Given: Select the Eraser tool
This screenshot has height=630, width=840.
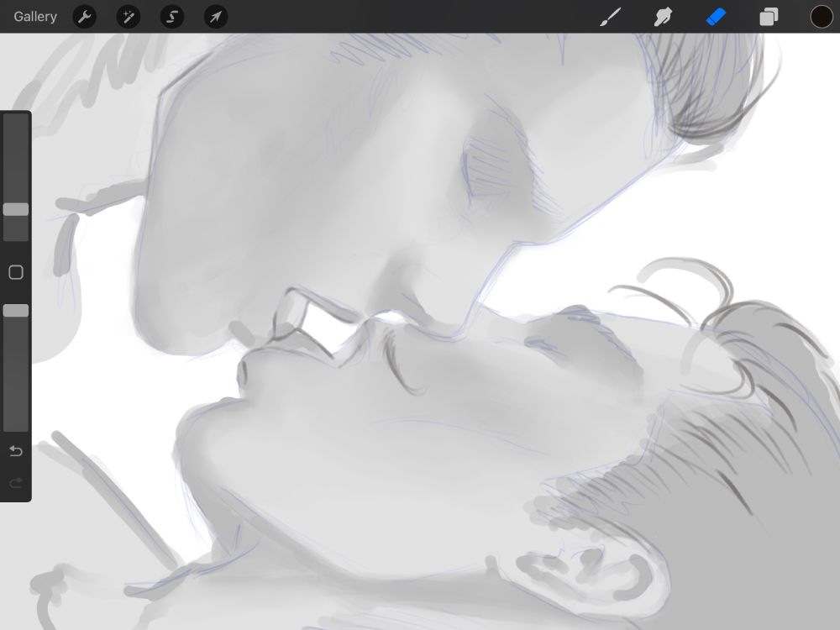Looking at the screenshot, I should [x=716, y=17].
